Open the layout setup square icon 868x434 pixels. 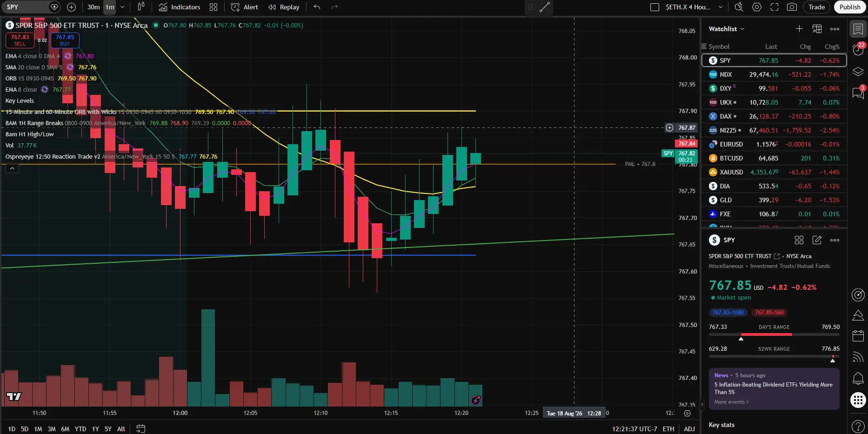[x=654, y=7]
